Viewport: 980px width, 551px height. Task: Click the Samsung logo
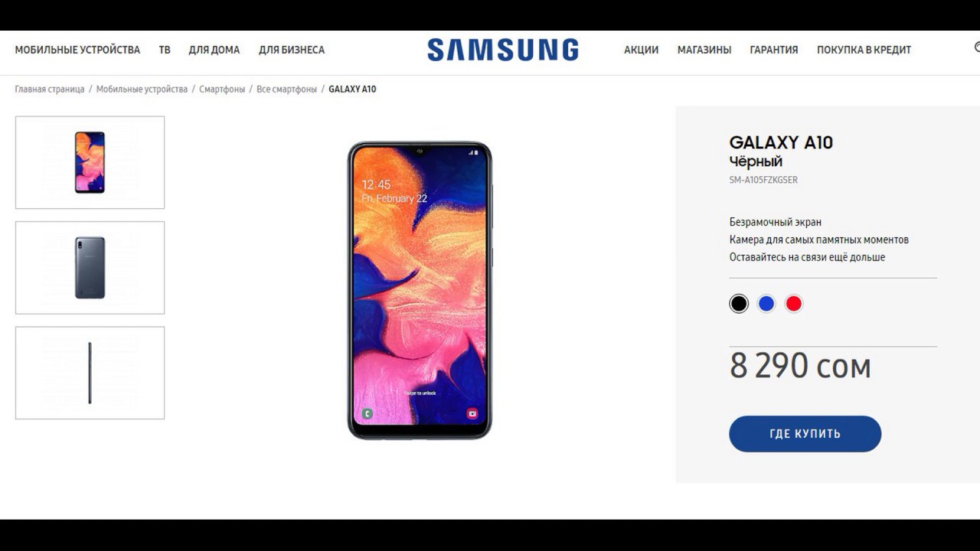tap(503, 50)
